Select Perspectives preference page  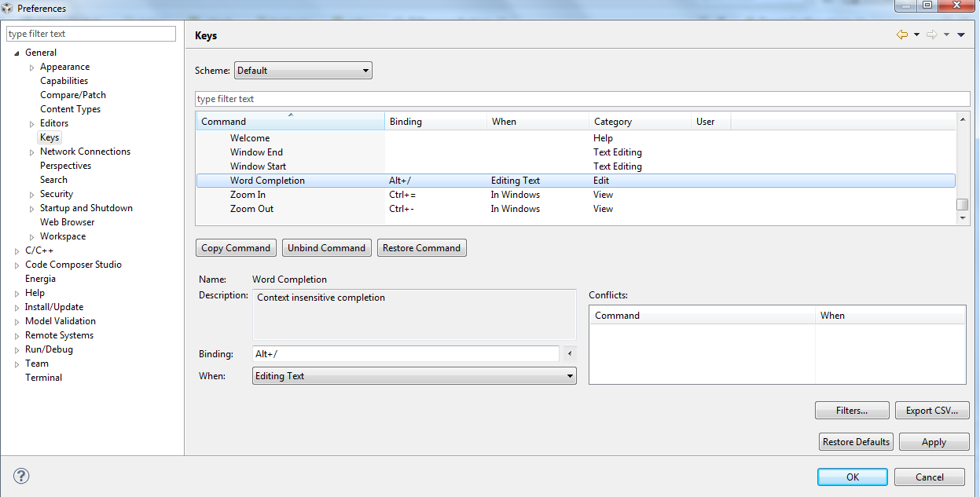point(65,166)
